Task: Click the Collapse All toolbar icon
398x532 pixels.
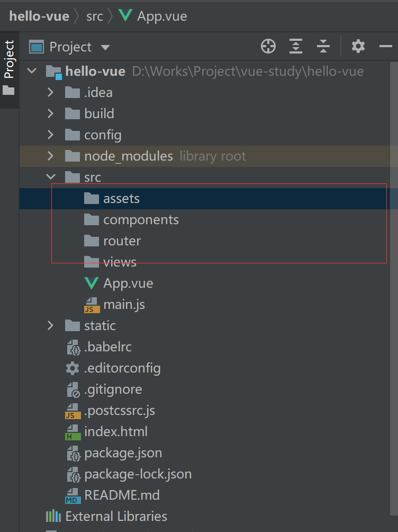Action: (x=323, y=47)
